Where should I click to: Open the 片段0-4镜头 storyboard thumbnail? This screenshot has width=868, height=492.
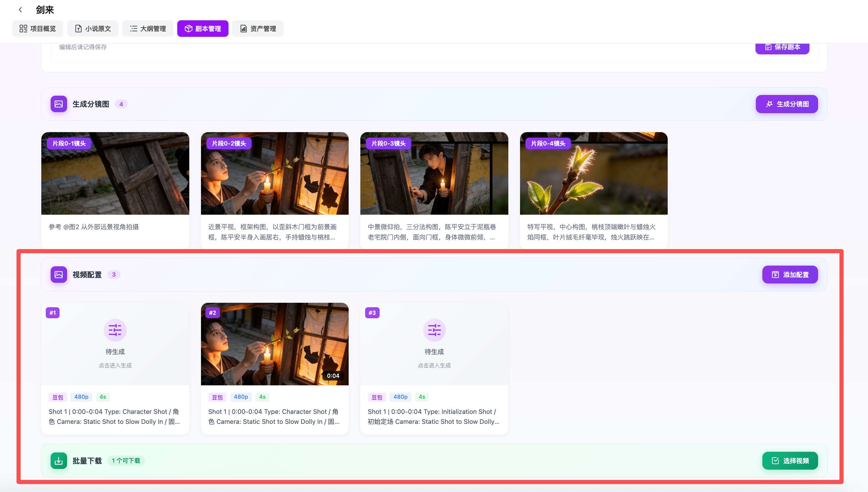point(594,173)
